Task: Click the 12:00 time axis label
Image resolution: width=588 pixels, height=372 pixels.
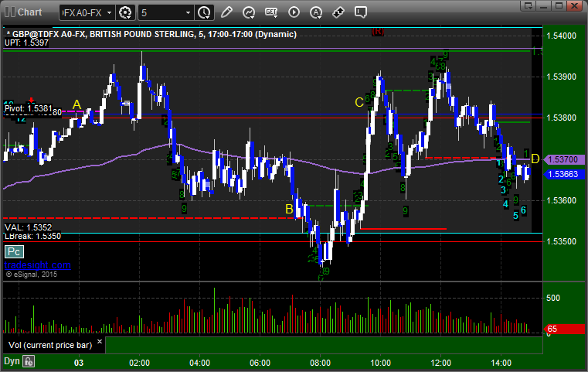Action: pos(440,363)
